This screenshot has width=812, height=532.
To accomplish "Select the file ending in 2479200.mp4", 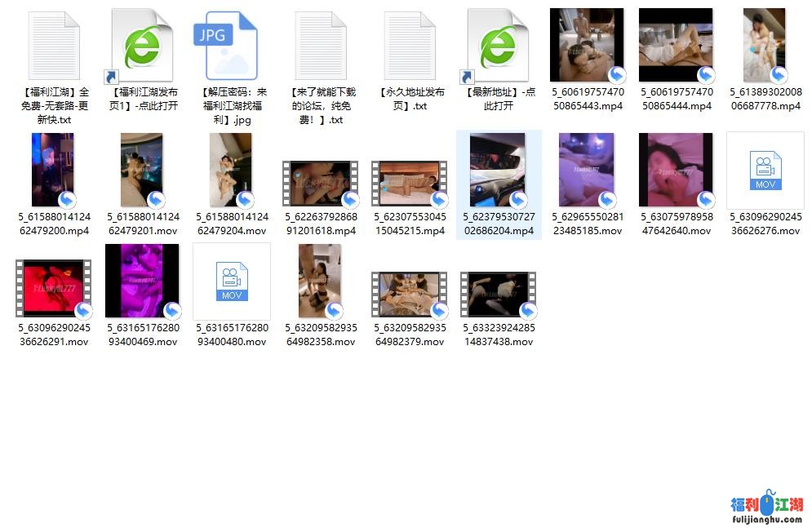I will click(53, 170).
